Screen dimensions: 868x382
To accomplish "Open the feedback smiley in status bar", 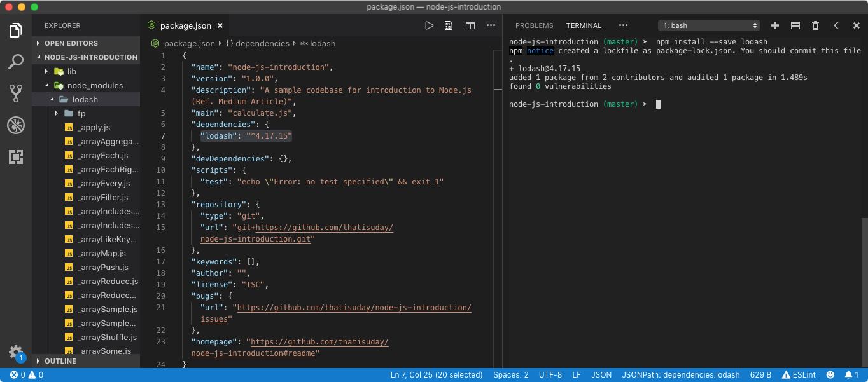I will click(830, 375).
